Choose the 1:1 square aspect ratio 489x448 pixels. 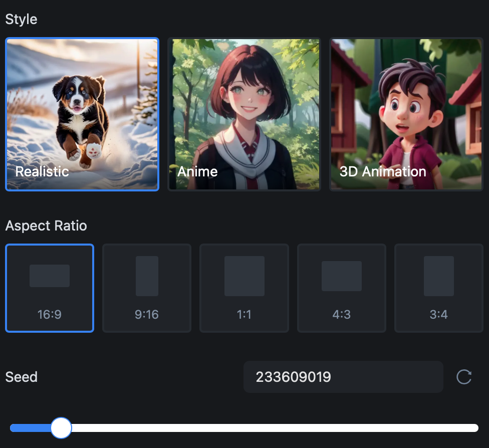244,288
